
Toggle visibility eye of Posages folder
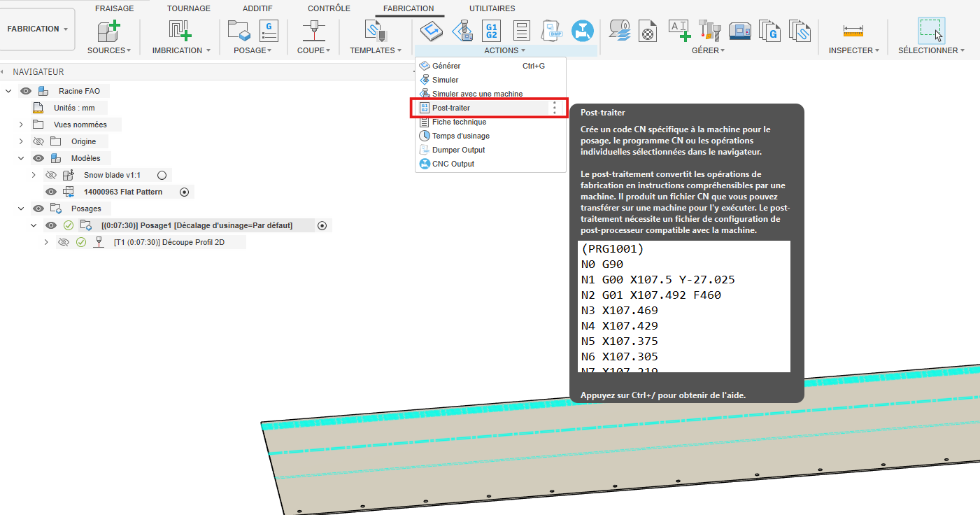point(38,209)
